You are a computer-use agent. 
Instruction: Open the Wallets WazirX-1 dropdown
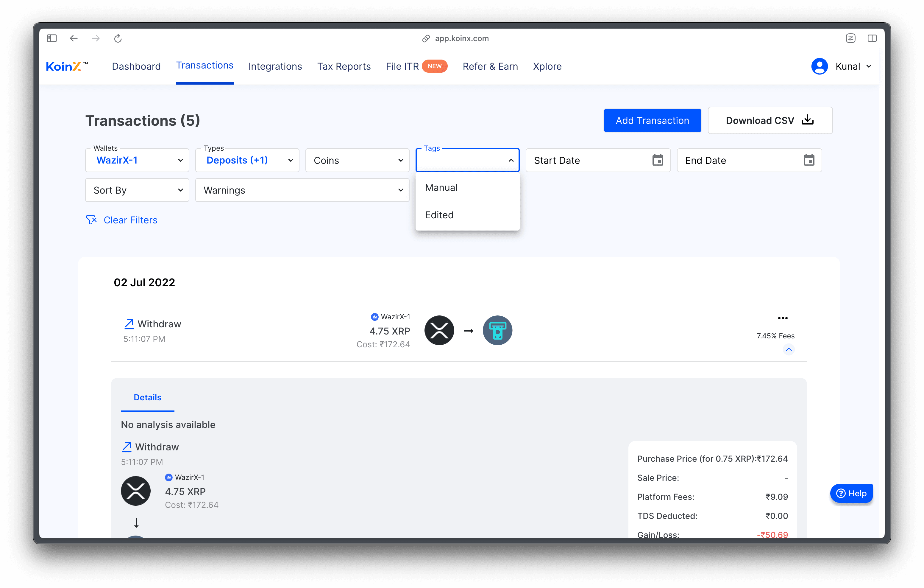[x=137, y=160]
